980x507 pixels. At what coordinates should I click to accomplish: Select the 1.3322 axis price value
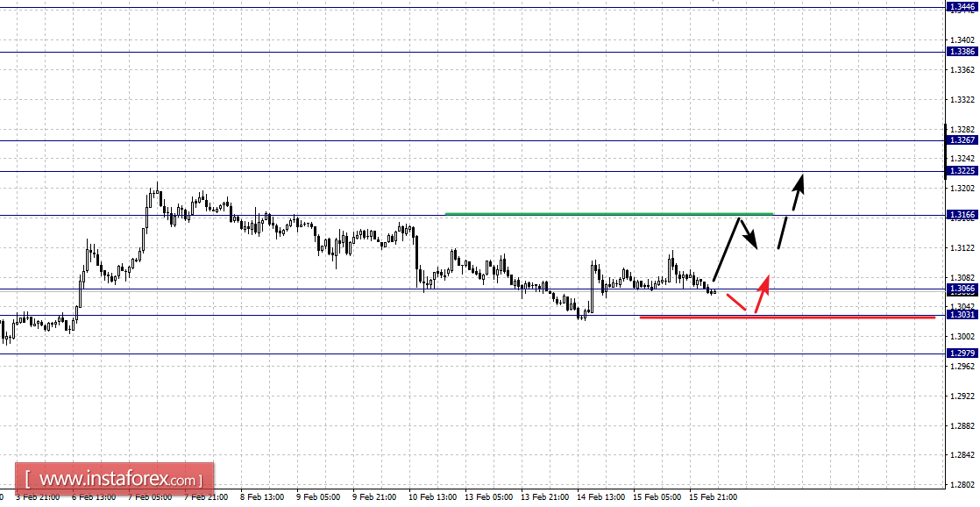pos(962,100)
